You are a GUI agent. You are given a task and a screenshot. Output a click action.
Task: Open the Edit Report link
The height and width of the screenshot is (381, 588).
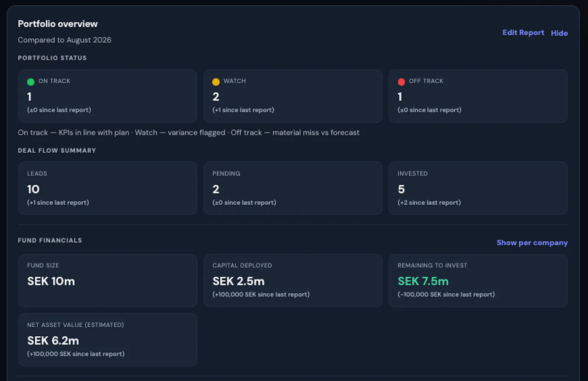(523, 33)
